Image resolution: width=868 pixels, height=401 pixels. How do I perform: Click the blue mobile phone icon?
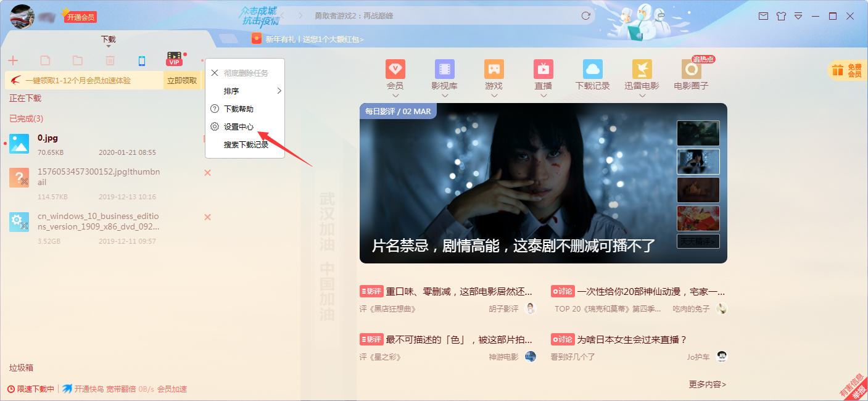(x=142, y=60)
